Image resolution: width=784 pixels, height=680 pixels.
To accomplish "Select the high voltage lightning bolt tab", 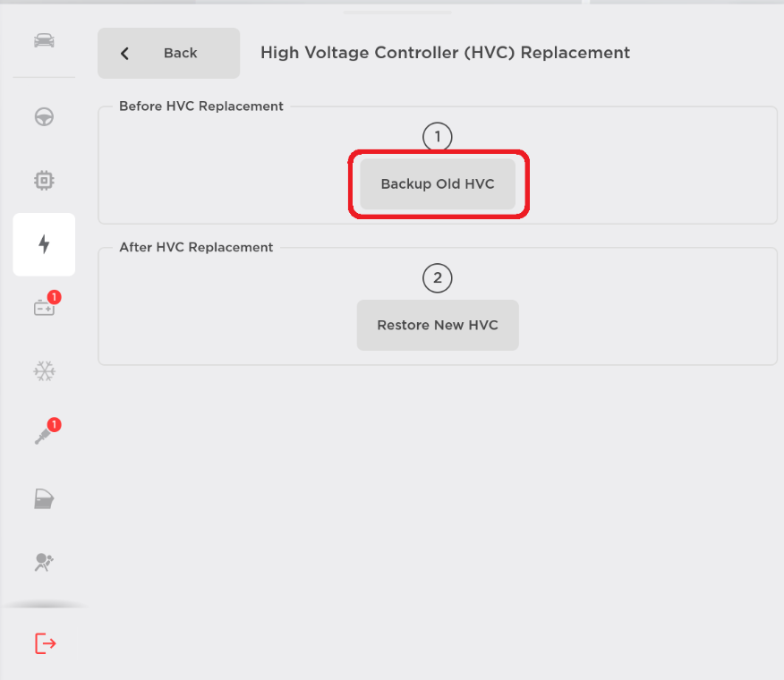I will [x=43, y=244].
